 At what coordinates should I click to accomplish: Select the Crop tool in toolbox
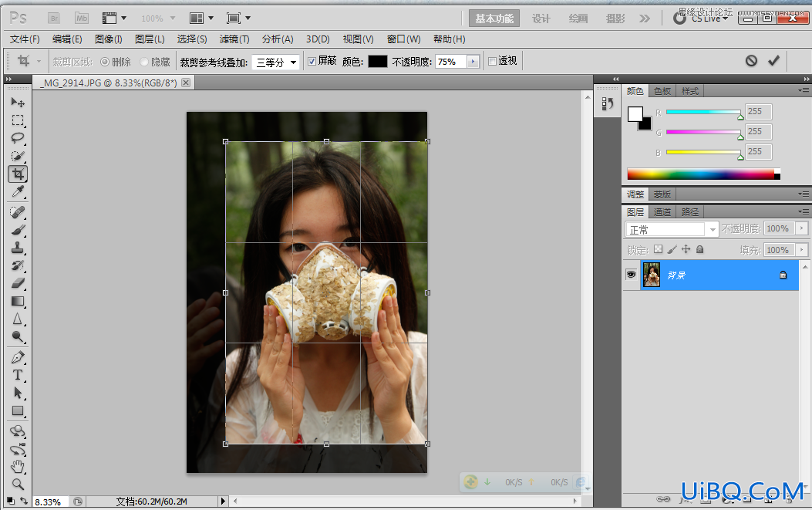click(18, 174)
